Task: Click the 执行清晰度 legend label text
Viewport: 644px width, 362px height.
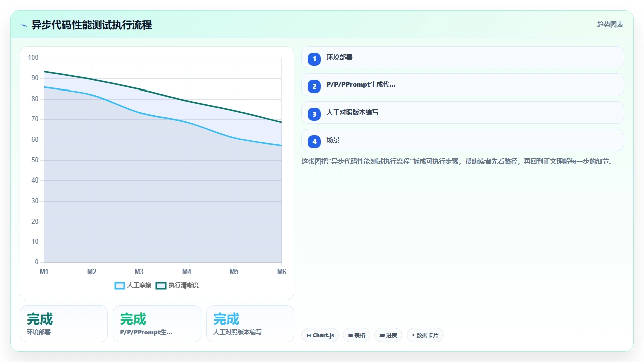Action: pos(184,285)
